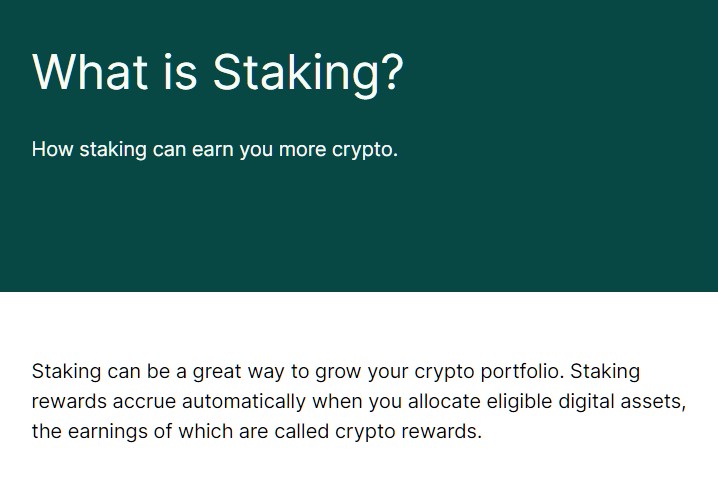
Task: Click the word "What" in the title
Action: click(x=90, y=72)
